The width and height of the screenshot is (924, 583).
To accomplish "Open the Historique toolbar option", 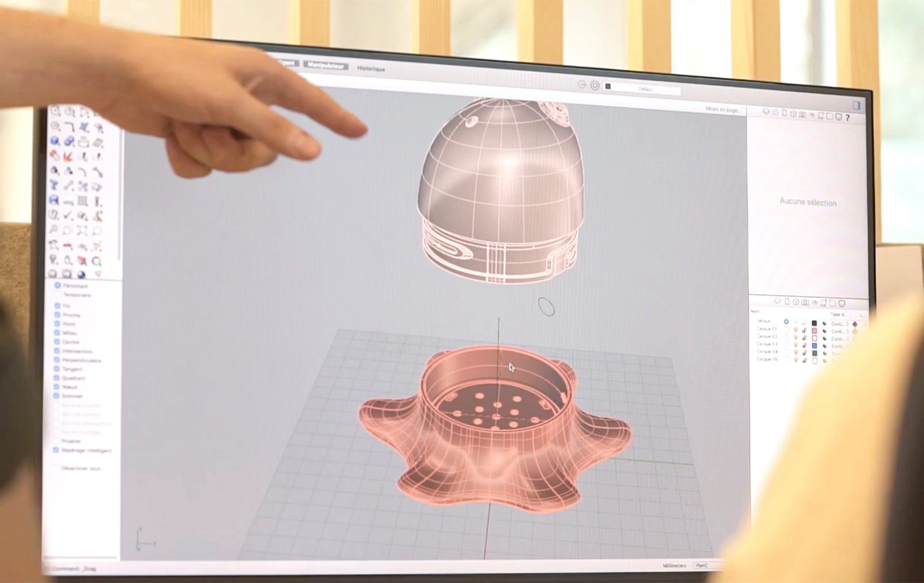I will click(371, 69).
